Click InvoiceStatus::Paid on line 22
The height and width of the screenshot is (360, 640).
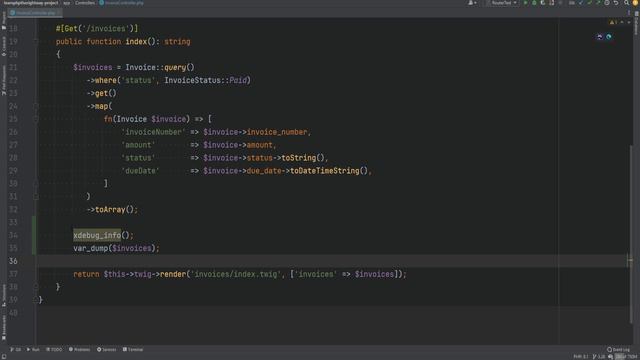pyautogui.click(x=205, y=80)
